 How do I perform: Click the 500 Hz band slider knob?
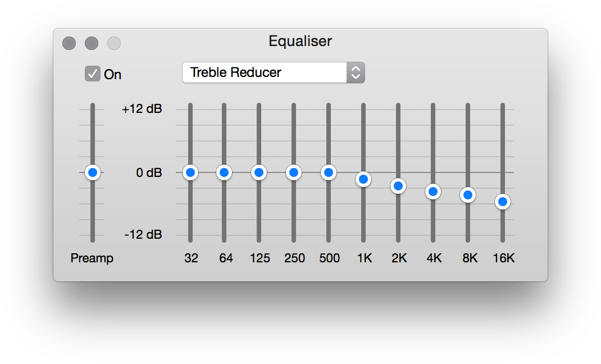pyautogui.click(x=329, y=172)
